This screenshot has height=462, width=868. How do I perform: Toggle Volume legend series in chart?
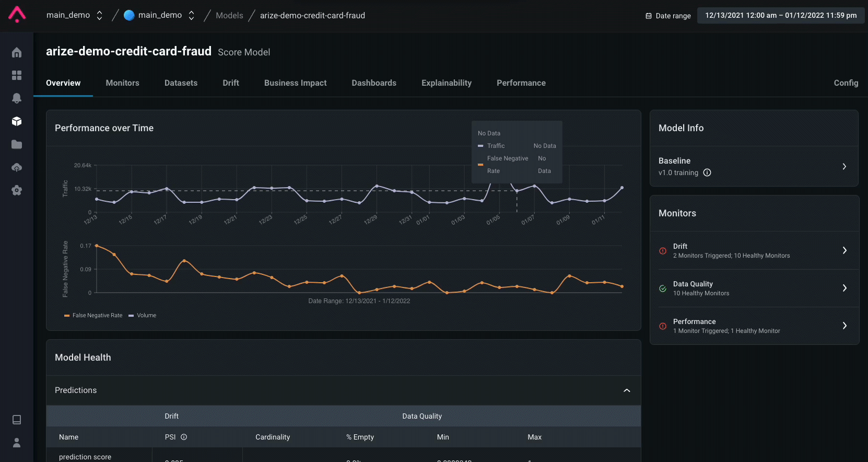(143, 315)
